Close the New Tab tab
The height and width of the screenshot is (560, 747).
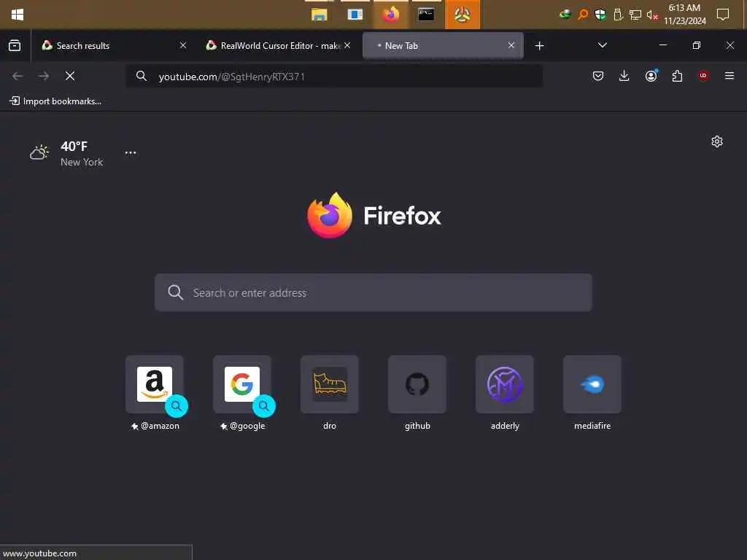point(511,45)
